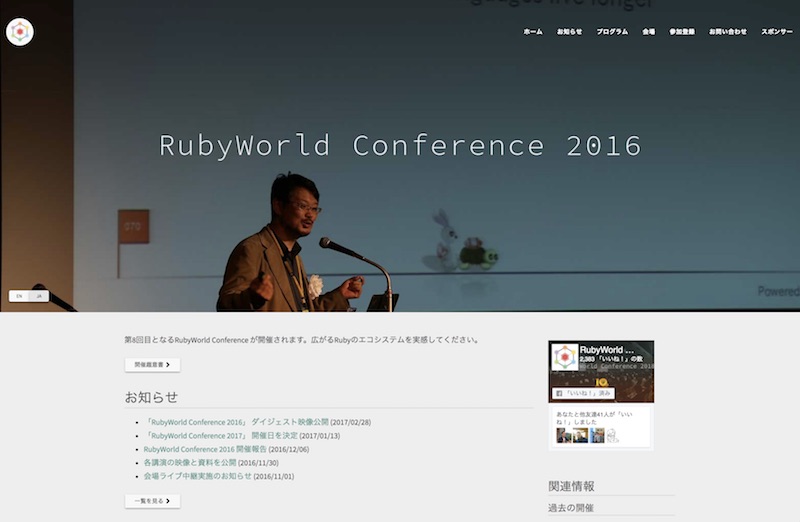Open the RubyWorld Conference 2017 開催日を決定 link

tap(221, 436)
